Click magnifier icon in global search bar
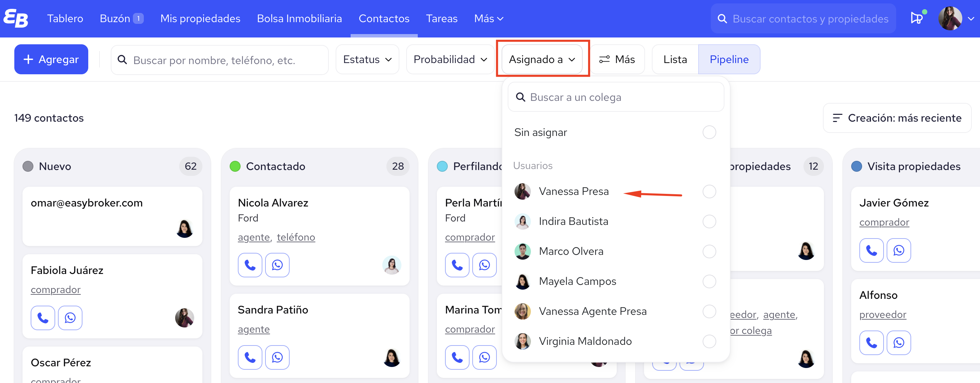 [x=722, y=19]
